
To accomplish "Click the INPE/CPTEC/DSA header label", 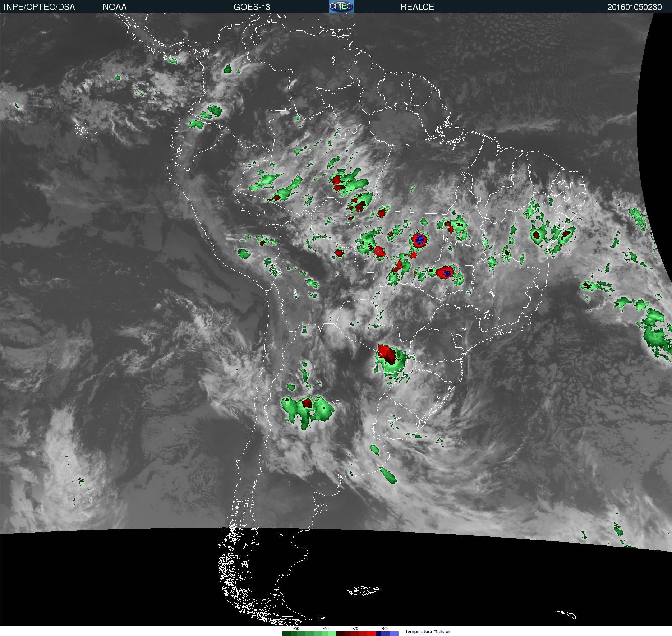I will (39, 7).
